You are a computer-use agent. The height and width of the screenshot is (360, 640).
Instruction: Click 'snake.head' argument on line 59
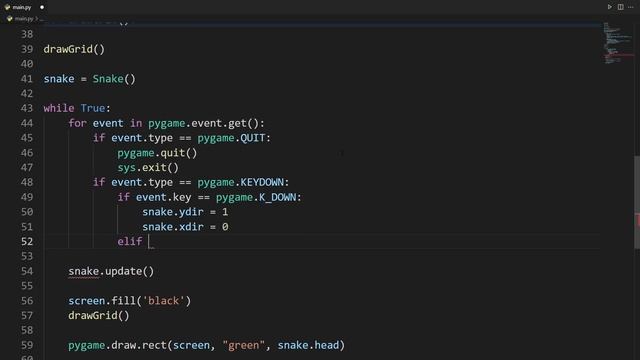point(308,345)
